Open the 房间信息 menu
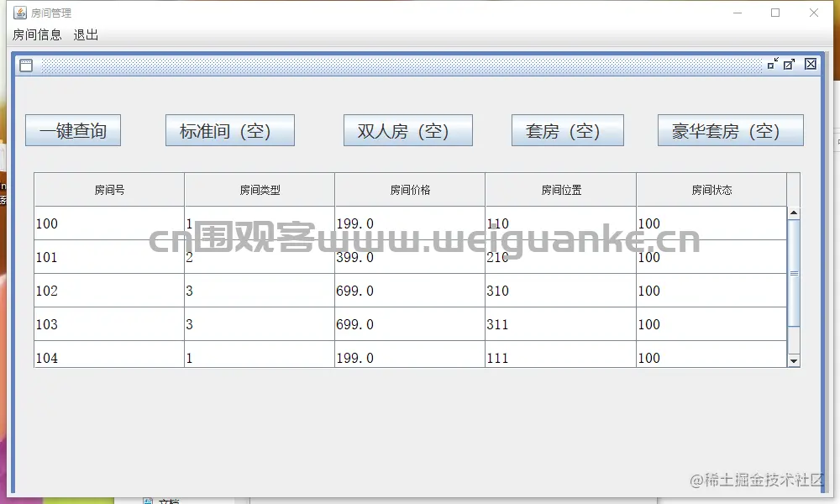This screenshot has height=504, width=840. [x=37, y=34]
